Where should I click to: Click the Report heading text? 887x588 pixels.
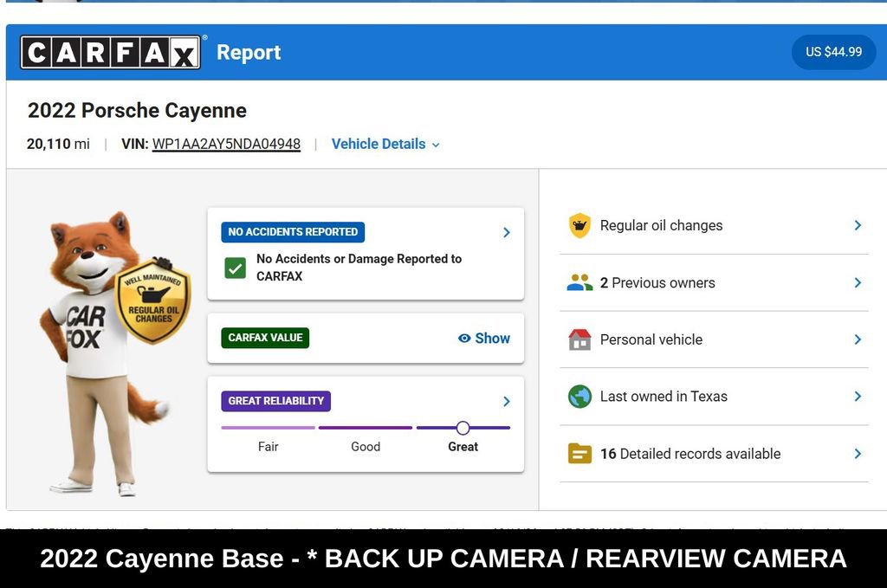click(249, 52)
